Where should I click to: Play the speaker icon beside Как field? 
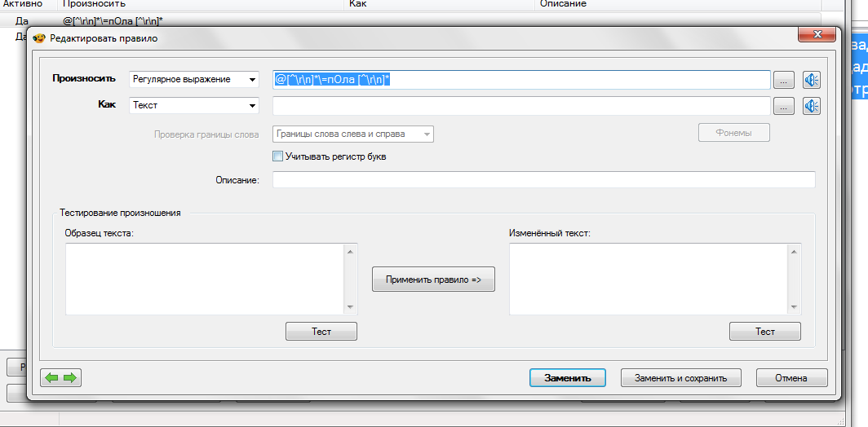[x=811, y=106]
